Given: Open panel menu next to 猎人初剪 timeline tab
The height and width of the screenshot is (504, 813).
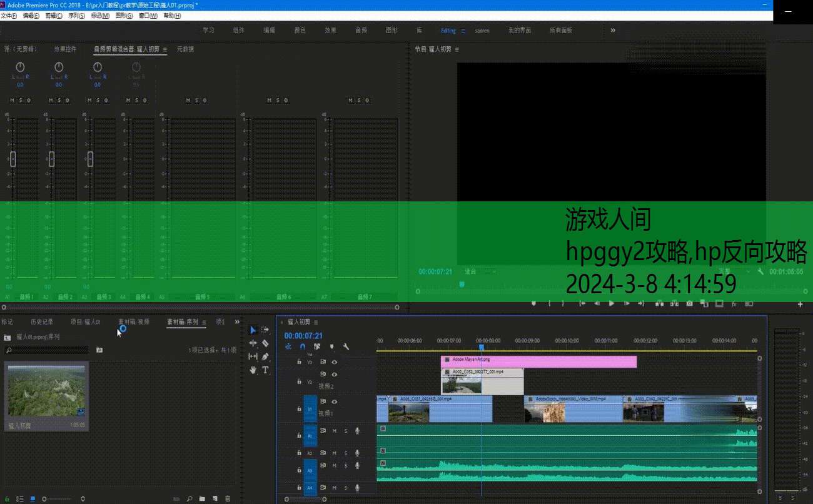Looking at the screenshot, I should pyautogui.click(x=316, y=322).
